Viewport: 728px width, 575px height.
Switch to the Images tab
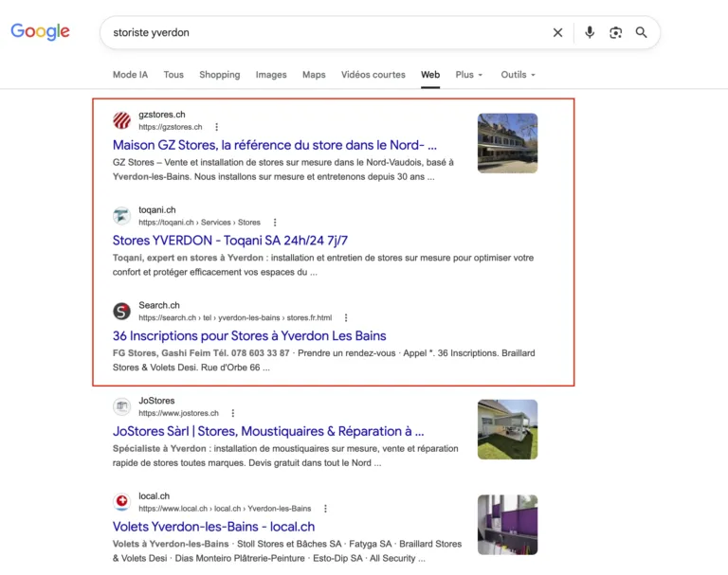pyautogui.click(x=271, y=75)
